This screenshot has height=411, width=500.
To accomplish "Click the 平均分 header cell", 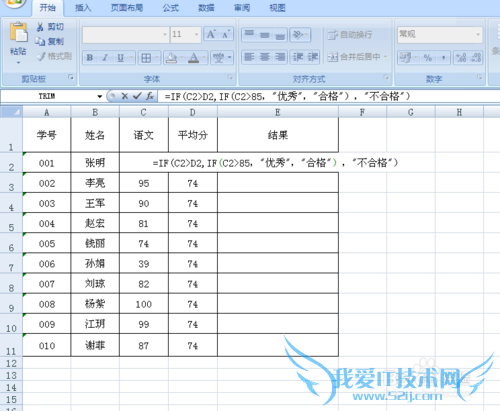I will [x=193, y=135].
